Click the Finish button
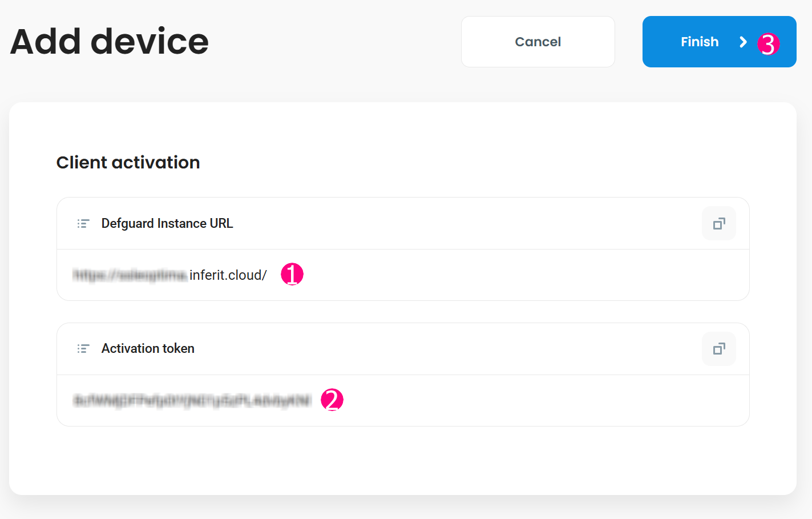The image size is (812, 519). pyautogui.click(x=719, y=42)
